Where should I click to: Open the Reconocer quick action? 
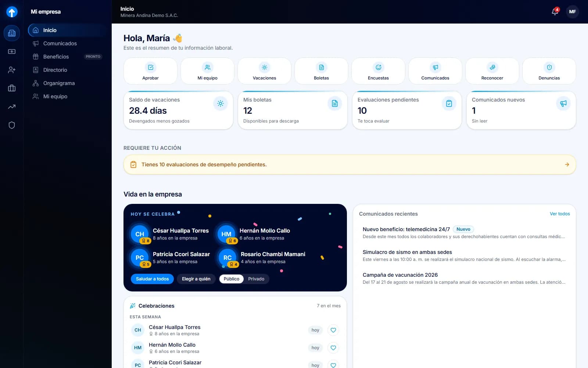point(492,71)
